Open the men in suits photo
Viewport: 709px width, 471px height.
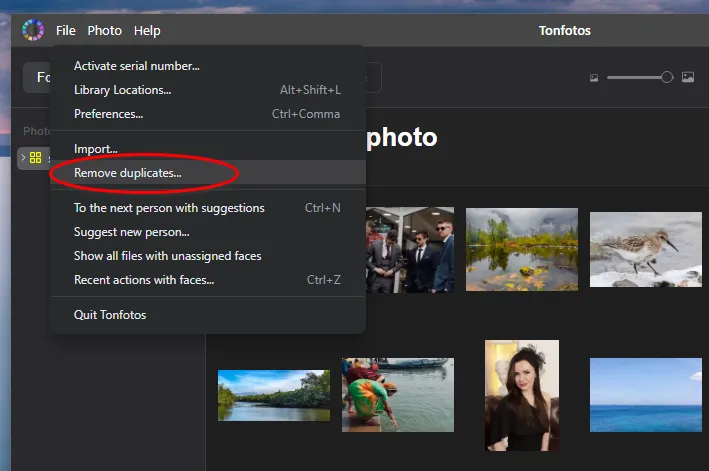(410, 250)
